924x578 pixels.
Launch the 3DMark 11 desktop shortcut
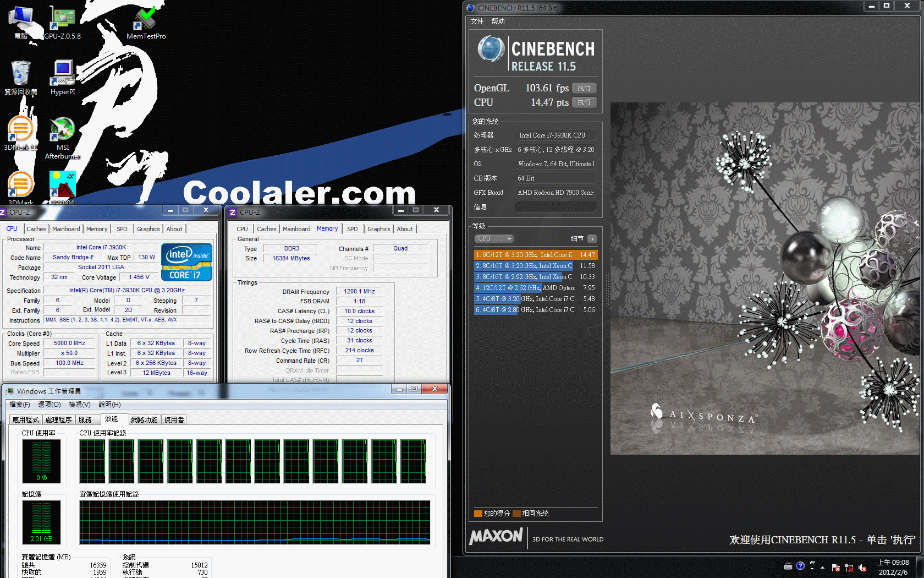coord(20,133)
